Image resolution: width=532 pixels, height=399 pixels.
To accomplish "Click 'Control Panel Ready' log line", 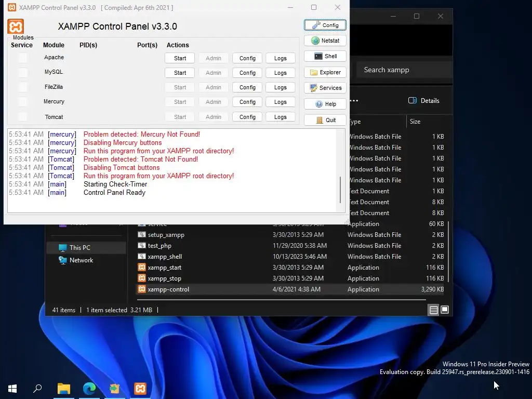I will click(x=114, y=193).
